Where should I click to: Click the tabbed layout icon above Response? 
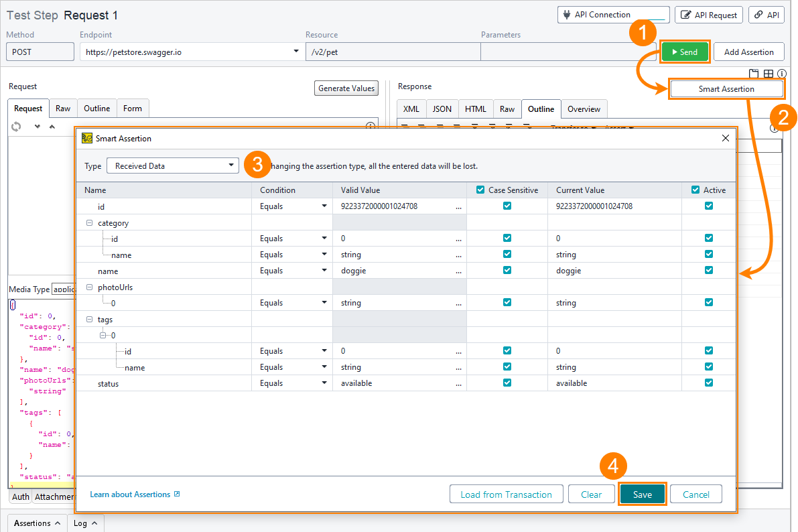point(754,74)
